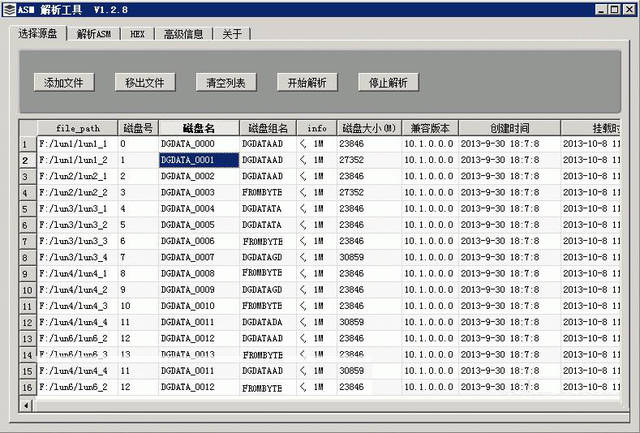640x433 pixels.
Task: Click the DGDATATA cell in row 5
Action: point(268,209)
